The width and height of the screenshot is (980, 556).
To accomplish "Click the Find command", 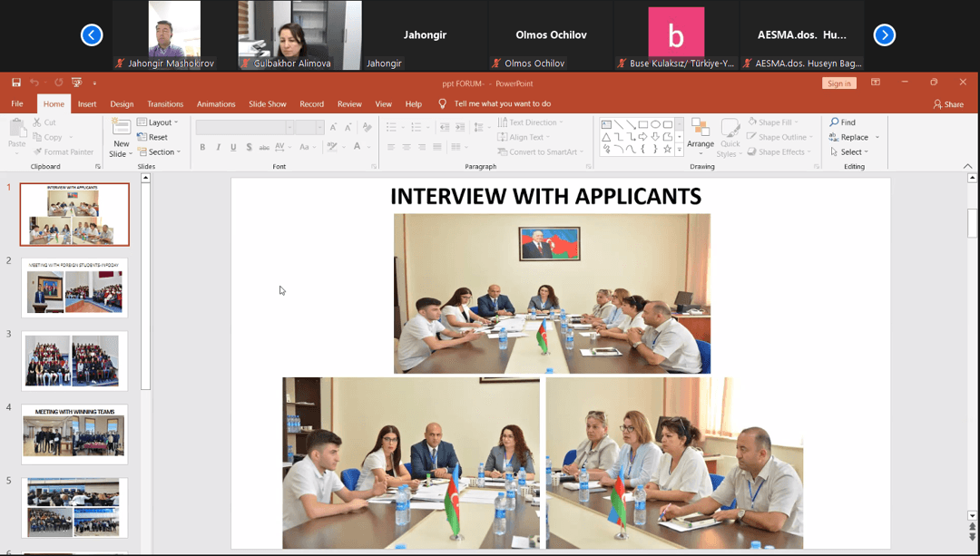I will click(x=842, y=122).
